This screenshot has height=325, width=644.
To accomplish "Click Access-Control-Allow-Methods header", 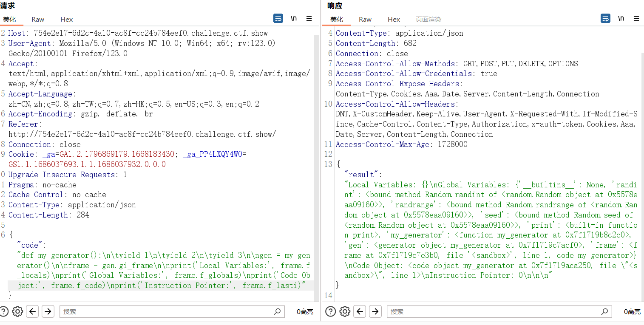I will point(457,64).
